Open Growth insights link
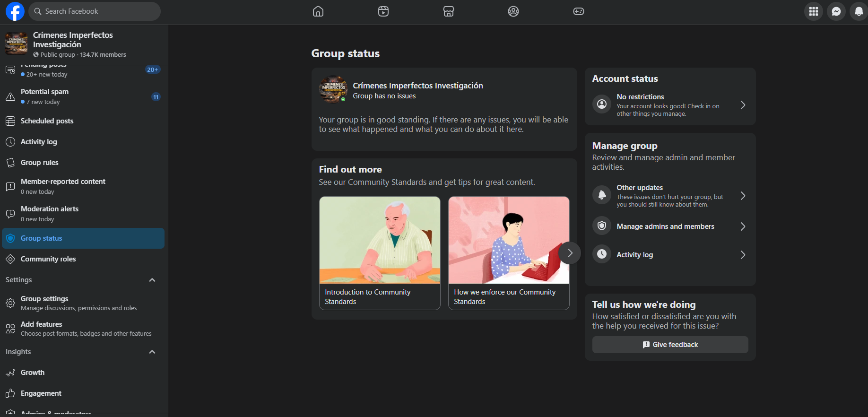The height and width of the screenshot is (417, 868). [83, 373]
